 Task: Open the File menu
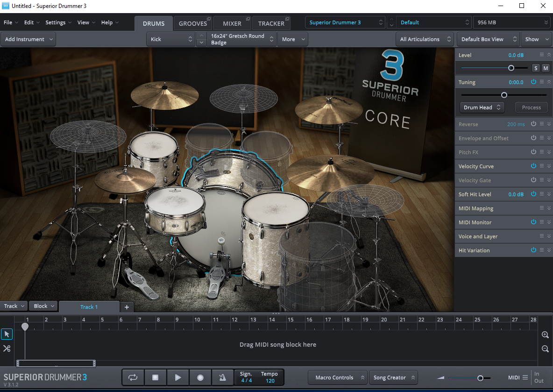pos(11,22)
